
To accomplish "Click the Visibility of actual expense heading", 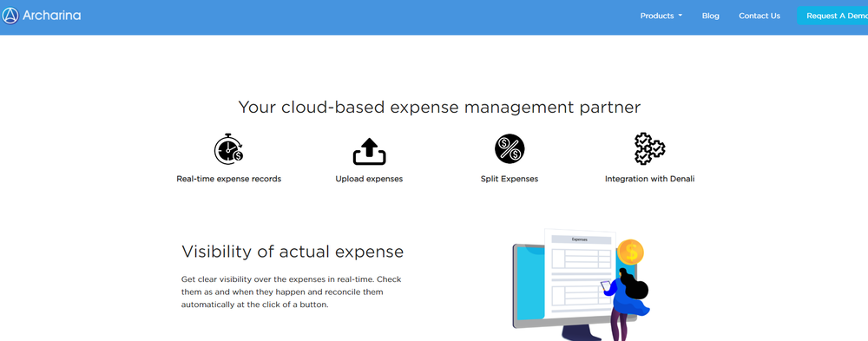I will (293, 252).
